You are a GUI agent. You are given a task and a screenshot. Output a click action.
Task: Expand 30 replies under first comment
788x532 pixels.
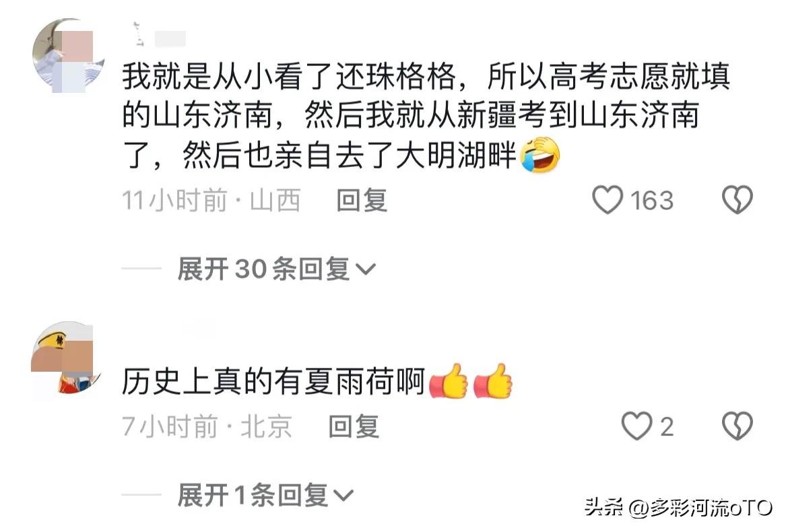pyautogui.click(x=276, y=269)
